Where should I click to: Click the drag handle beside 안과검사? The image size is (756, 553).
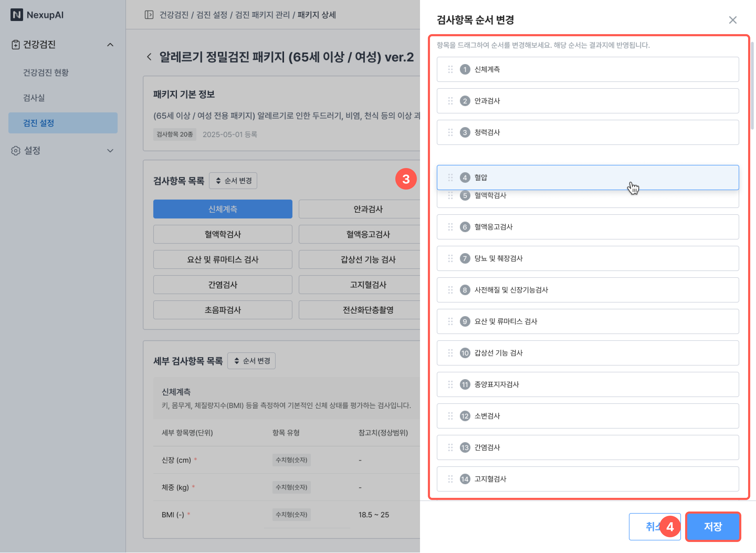450,101
